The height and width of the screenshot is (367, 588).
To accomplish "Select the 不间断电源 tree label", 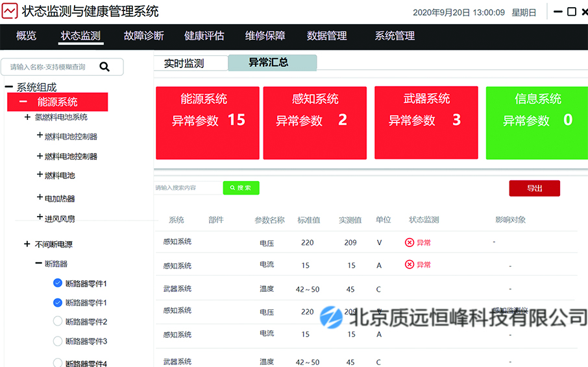I will tap(54, 244).
